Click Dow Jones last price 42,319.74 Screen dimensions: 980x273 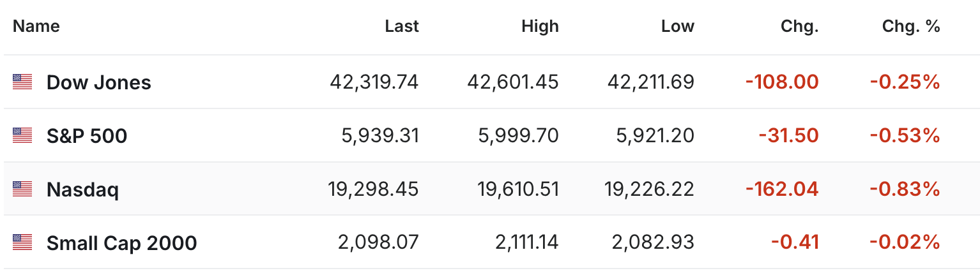point(374,82)
